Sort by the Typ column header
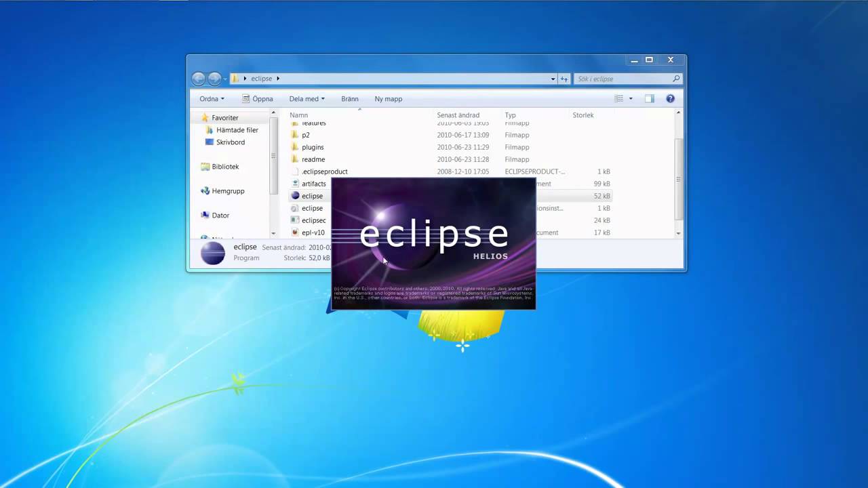 coord(510,115)
